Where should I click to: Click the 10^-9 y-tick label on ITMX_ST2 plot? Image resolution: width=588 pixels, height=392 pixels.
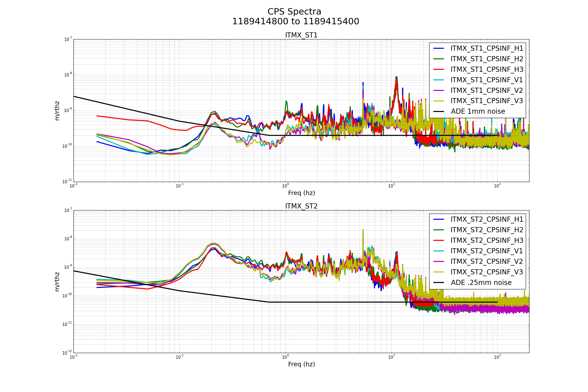[x=68, y=267]
